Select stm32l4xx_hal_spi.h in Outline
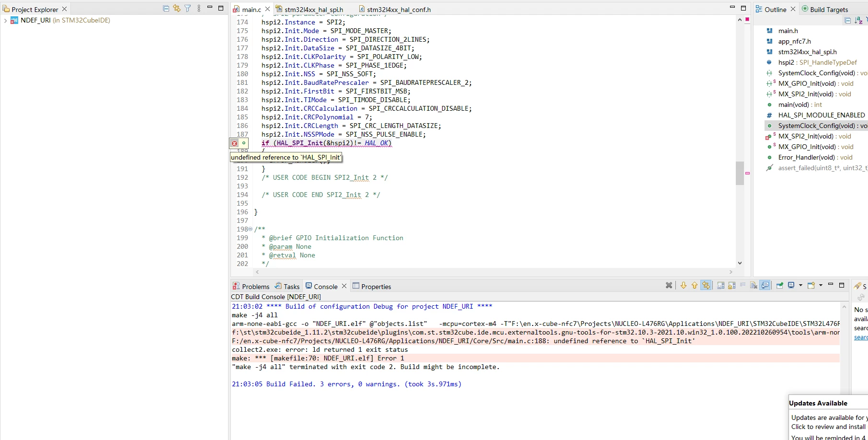The height and width of the screenshot is (440, 868). click(x=807, y=52)
